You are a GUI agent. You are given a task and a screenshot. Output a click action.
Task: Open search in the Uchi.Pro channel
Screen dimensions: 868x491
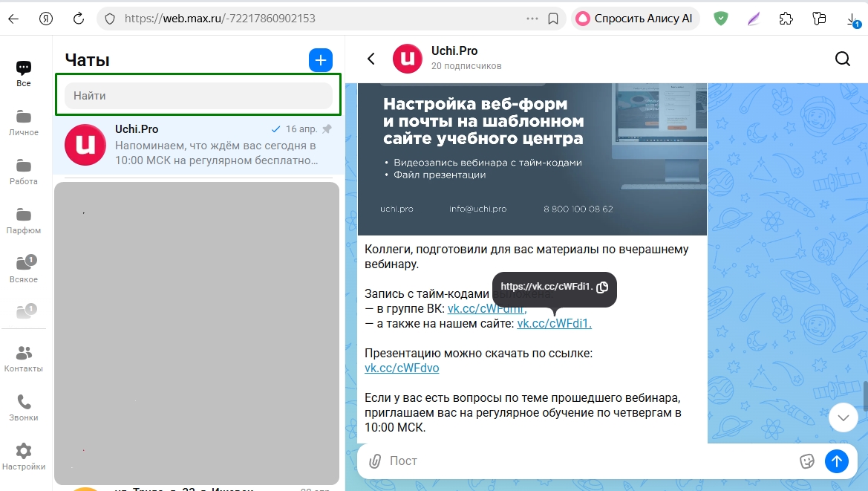coord(843,58)
